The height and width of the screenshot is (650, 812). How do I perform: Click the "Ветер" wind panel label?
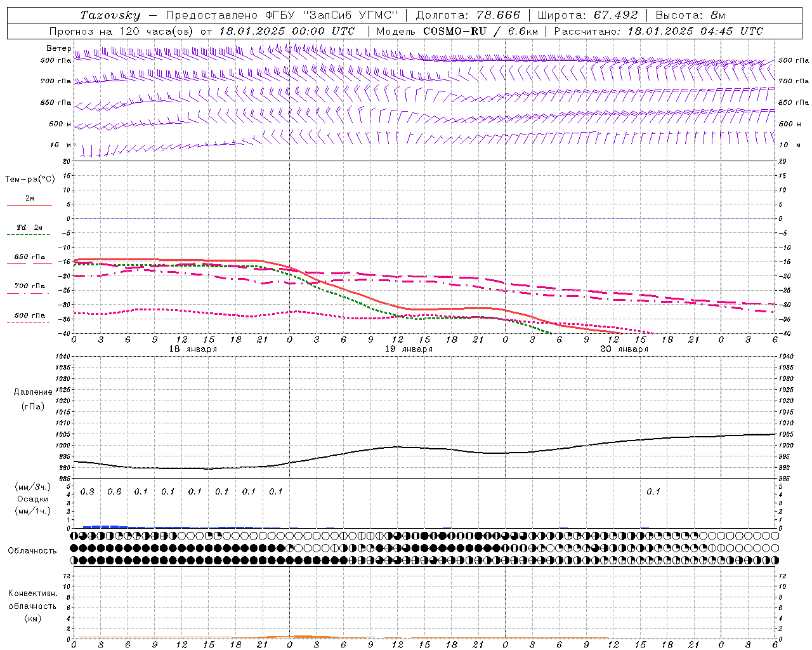click(58, 48)
